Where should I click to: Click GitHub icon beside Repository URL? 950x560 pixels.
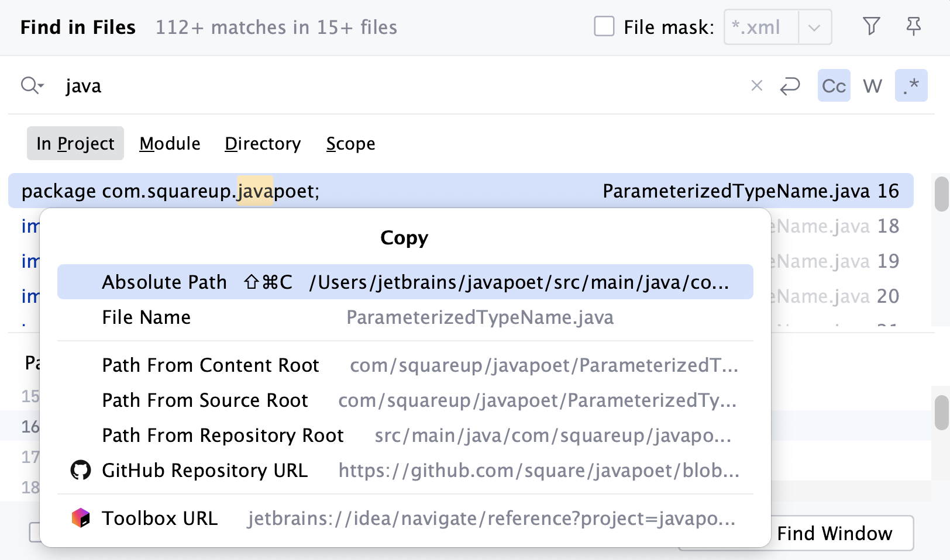click(81, 470)
